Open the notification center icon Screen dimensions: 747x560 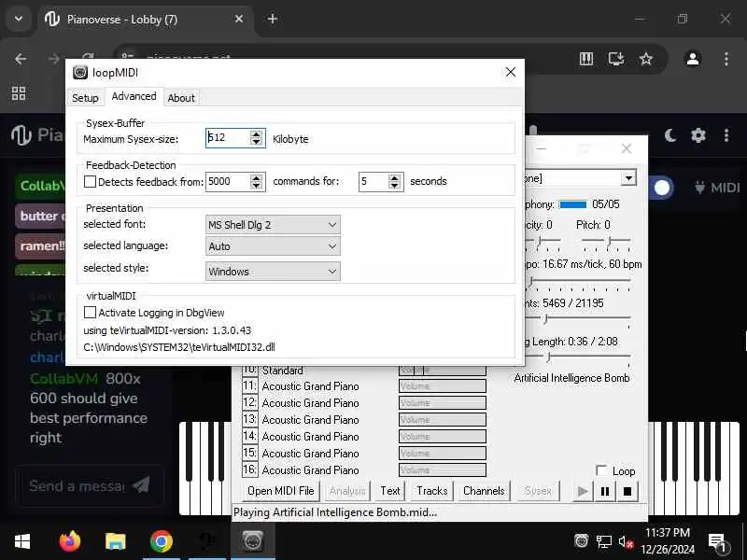tap(716, 541)
